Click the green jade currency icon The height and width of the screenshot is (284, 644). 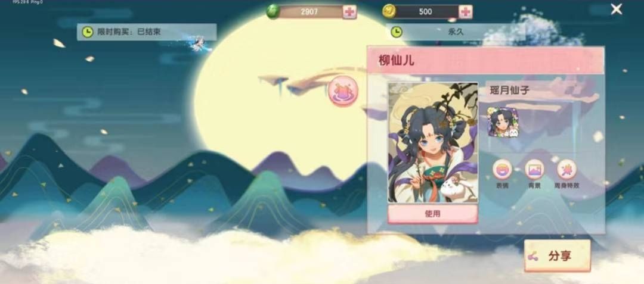[x=273, y=11]
